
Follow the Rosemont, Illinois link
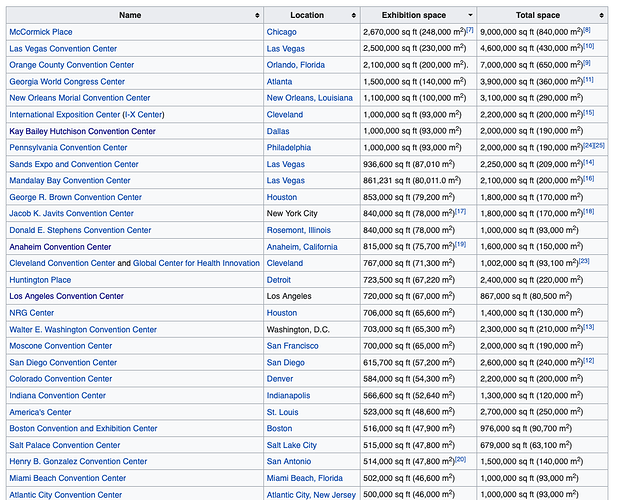pyautogui.click(x=299, y=230)
